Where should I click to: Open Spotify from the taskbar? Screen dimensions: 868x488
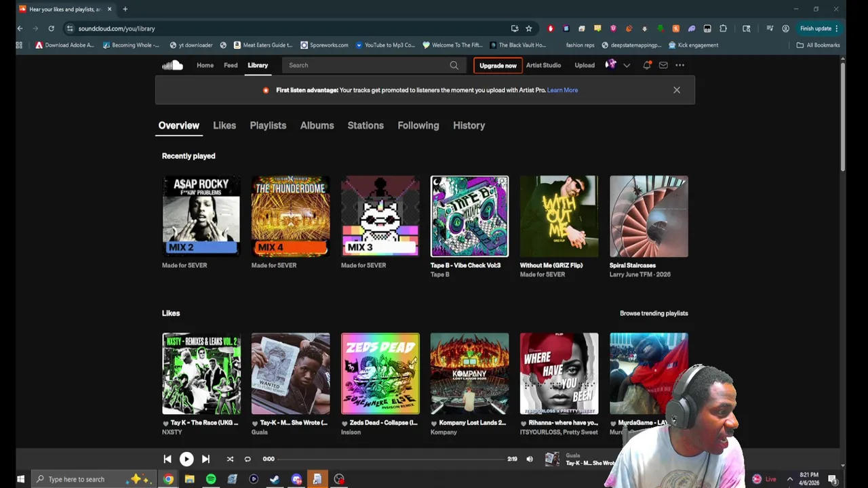click(211, 479)
